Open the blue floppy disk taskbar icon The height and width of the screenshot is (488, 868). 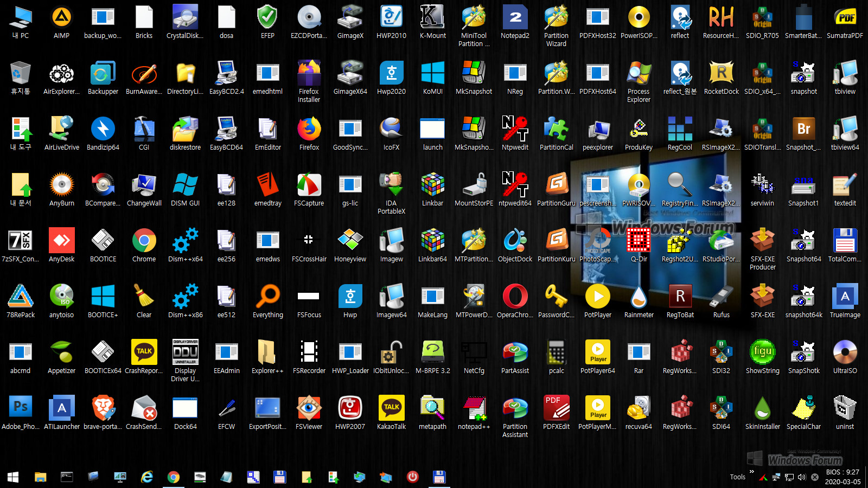click(x=280, y=477)
